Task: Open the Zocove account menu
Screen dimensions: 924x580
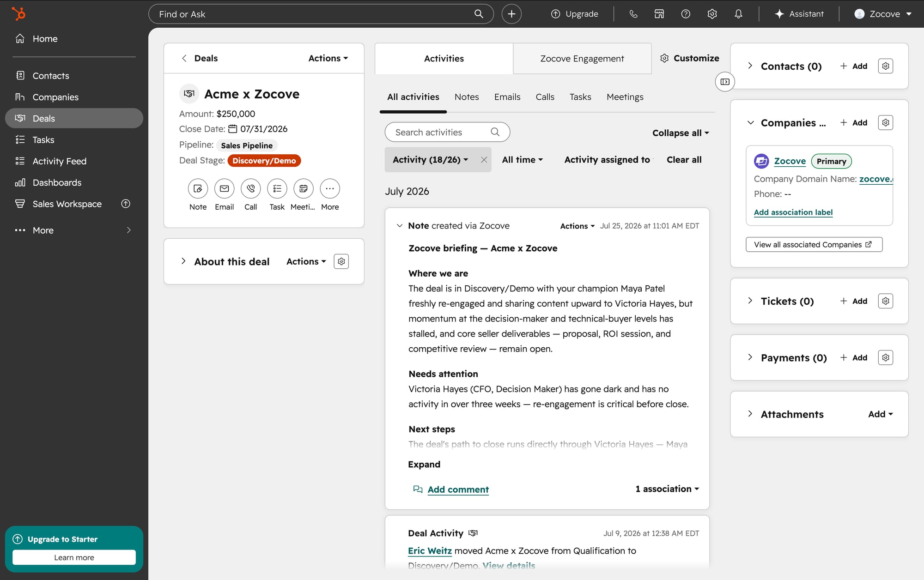Action: (883, 14)
